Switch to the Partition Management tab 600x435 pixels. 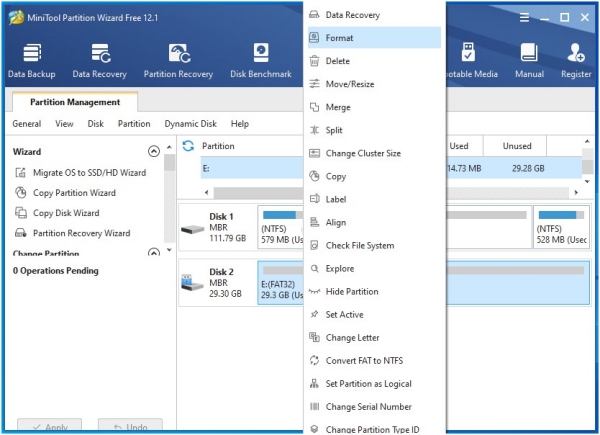[75, 102]
